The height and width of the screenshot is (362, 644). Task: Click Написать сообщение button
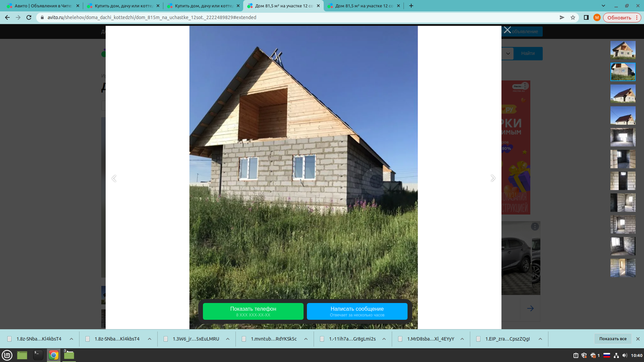coord(357,311)
